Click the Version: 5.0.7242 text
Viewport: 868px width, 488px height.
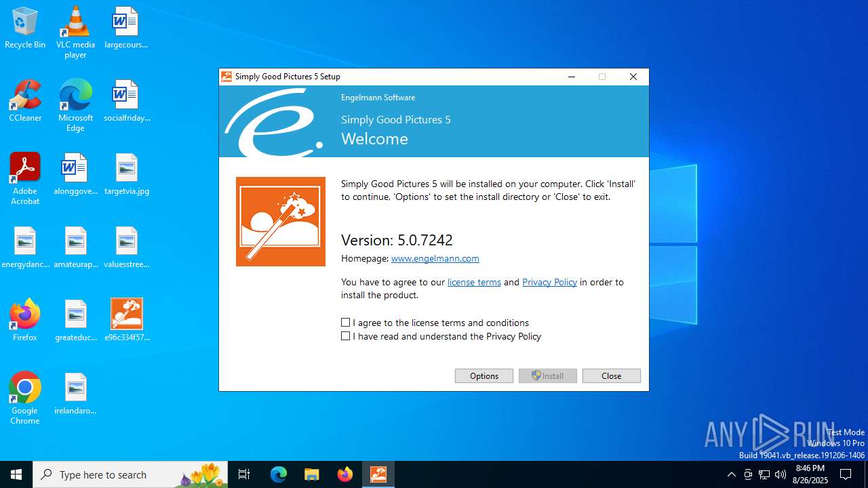click(x=397, y=240)
